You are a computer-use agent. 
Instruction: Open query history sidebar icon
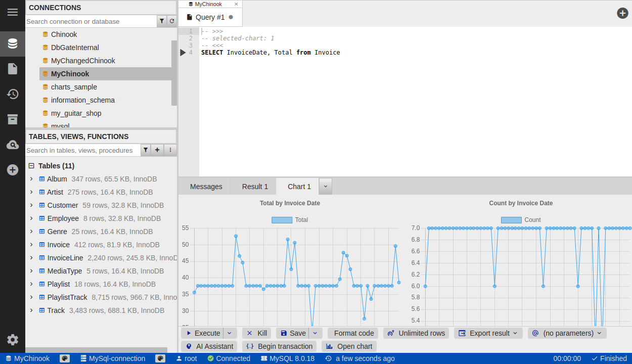[x=13, y=94]
